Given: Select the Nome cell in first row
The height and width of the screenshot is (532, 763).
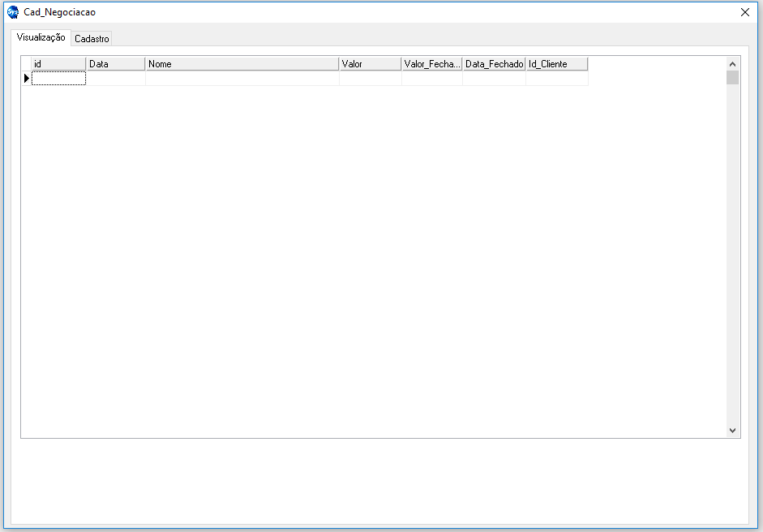Looking at the screenshot, I should 242,79.
